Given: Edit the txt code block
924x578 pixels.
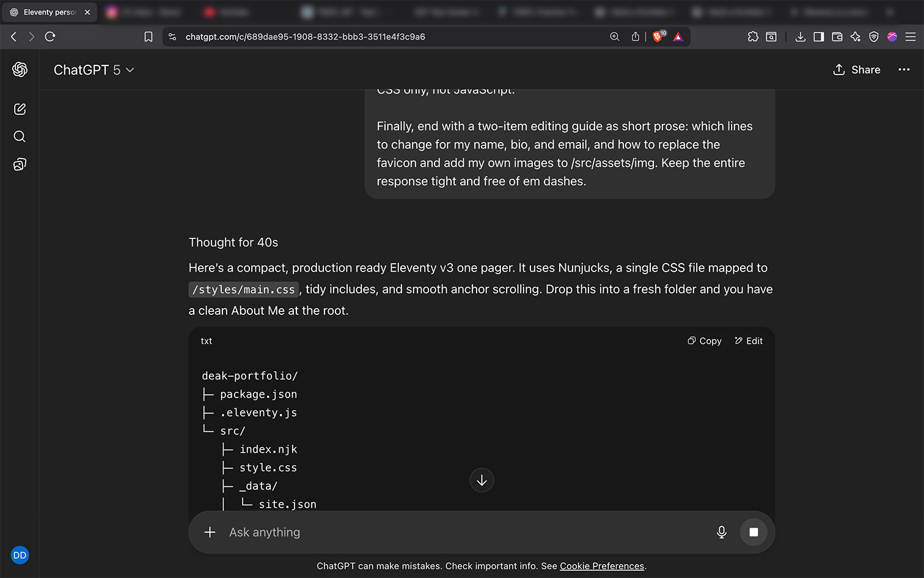Looking at the screenshot, I should click(x=749, y=341).
